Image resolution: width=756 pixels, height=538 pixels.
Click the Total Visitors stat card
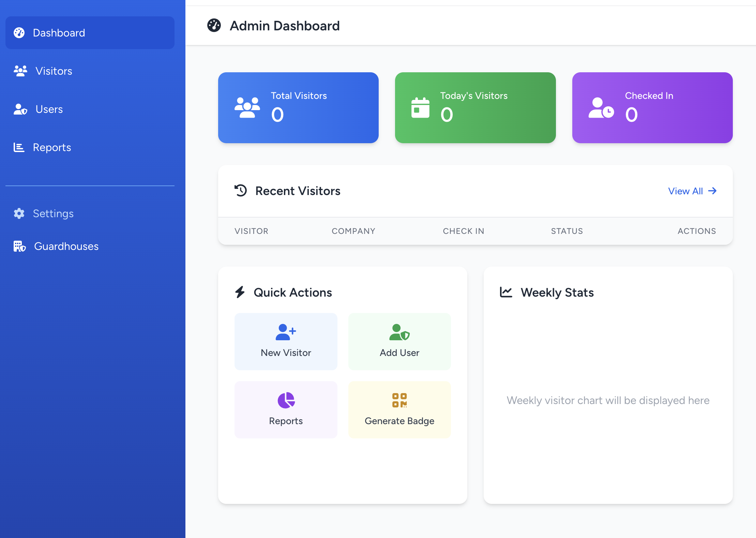pyautogui.click(x=298, y=108)
